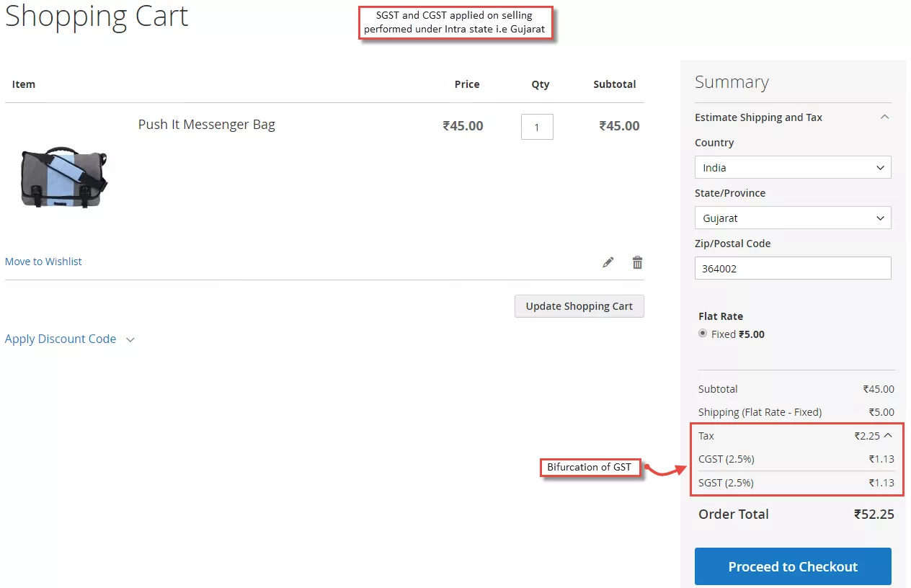Collapse the Tax breakdown chevron
Screen dimensions: 911x588
pyautogui.click(x=888, y=435)
